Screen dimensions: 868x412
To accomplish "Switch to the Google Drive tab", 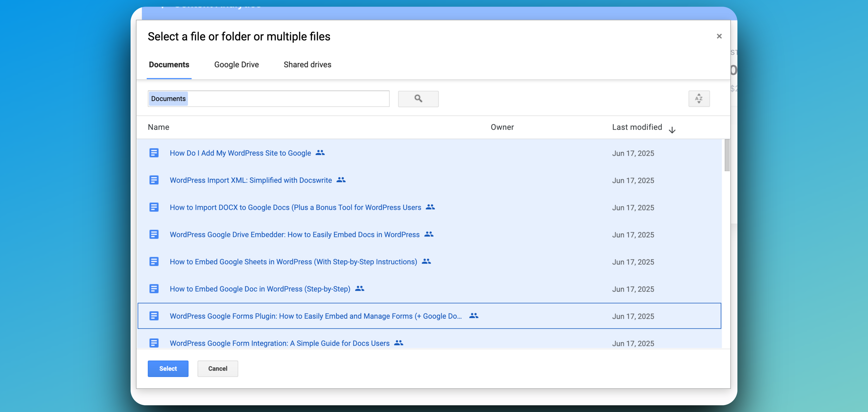I will click(236, 64).
